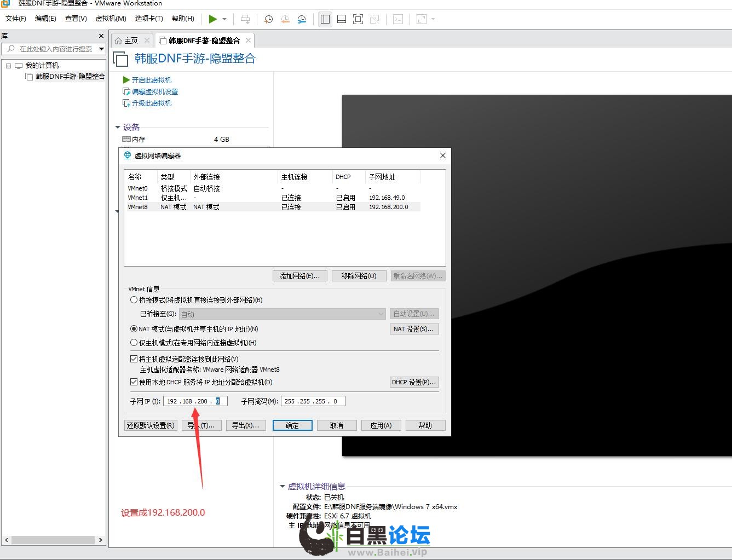Collapse the 我的计算机 tree node

pos(8,66)
